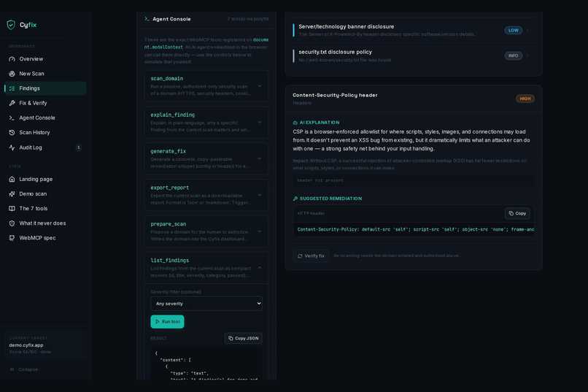This screenshot has height=392, width=588.
Task: Collapse the list_findings tool card
Action: [206, 268]
